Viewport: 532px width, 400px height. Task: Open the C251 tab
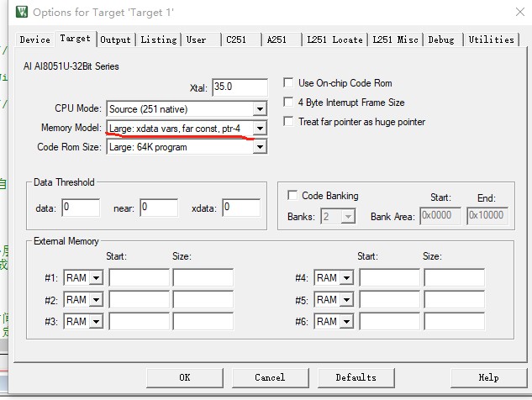pyautogui.click(x=235, y=39)
